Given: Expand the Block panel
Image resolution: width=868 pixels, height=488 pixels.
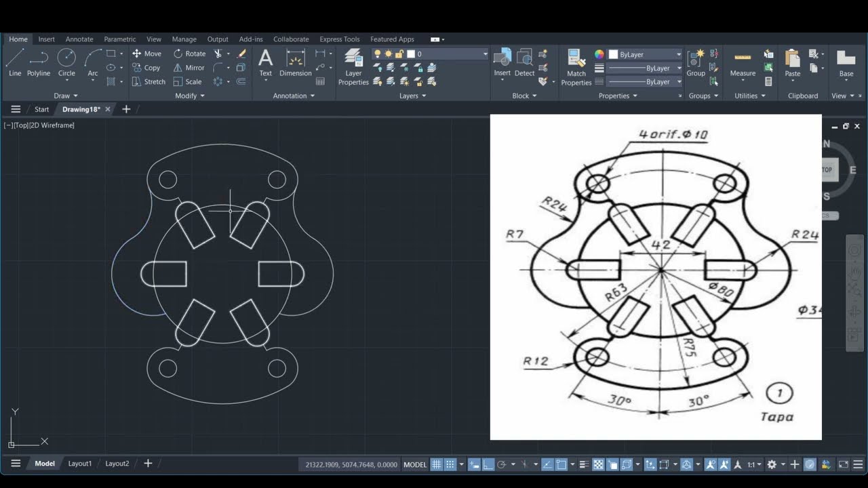Looking at the screenshot, I should point(524,96).
